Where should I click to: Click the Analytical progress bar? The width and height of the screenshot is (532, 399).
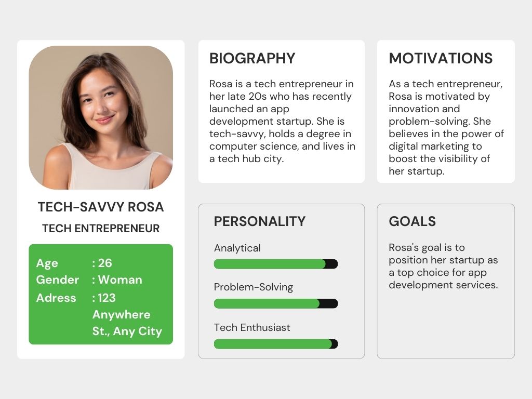pos(276,264)
